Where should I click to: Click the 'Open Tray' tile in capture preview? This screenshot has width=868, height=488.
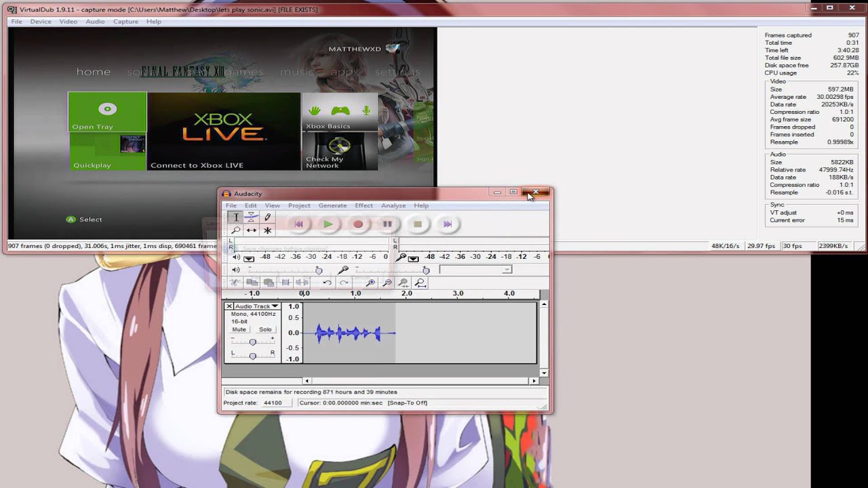tap(107, 112)
